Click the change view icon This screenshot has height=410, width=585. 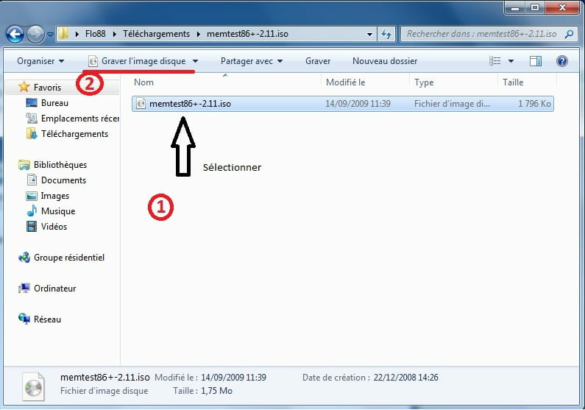click(x=495, y=61)
